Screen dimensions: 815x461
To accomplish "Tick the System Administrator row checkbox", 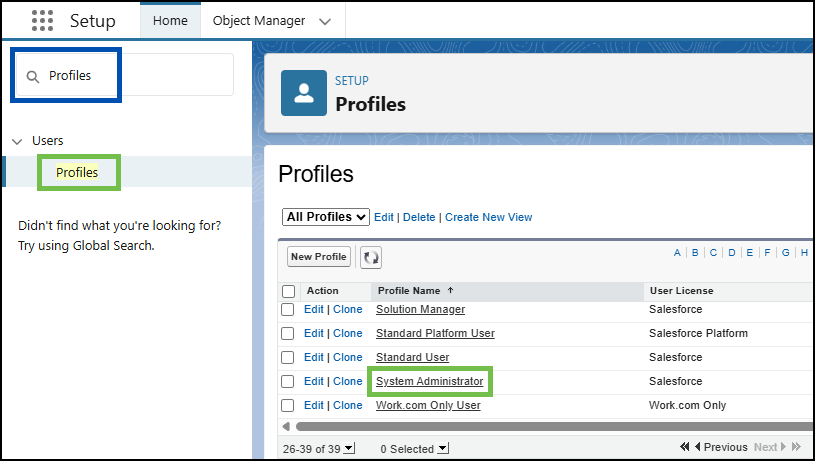I will tap(287, 381).
